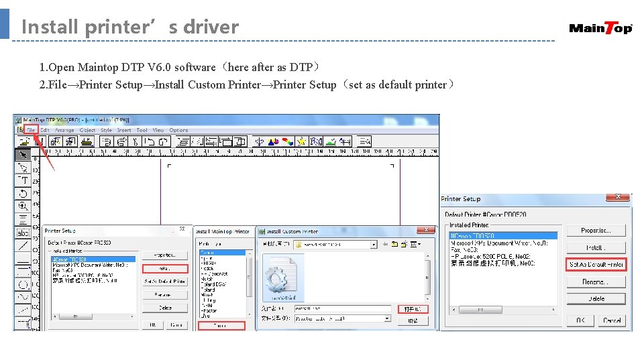Click the red-boxed button in Install MainTop Printer
Viewport: 644px width, 362px height.
pos(221,326)
